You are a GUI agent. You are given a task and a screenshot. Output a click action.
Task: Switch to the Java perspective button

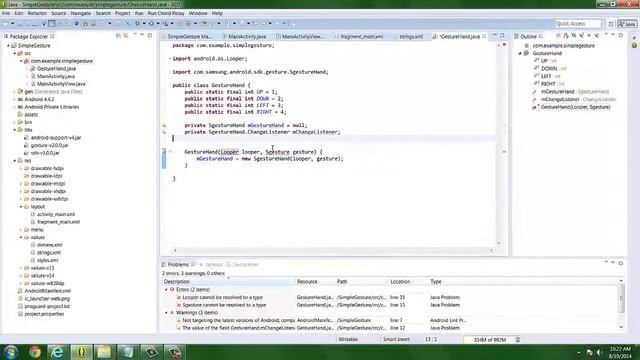pyautogui.click(x=627, y=24)
